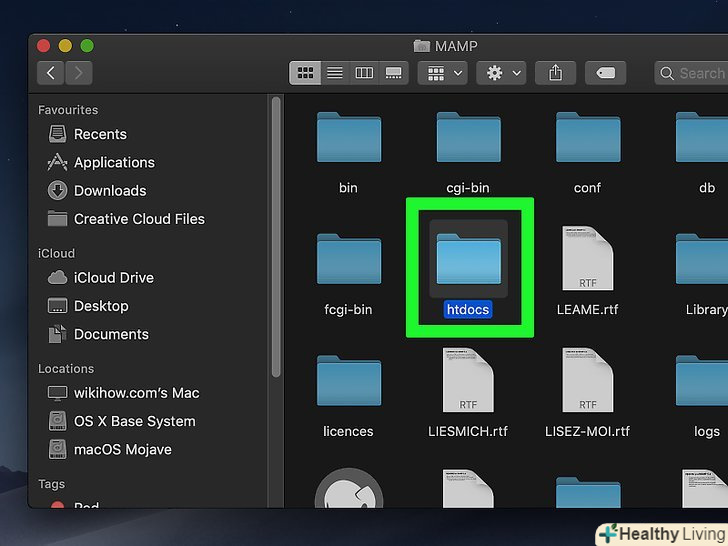Select the LIESMICH.rtf file icon
The image size is (728, 546).
pos(468,380)
